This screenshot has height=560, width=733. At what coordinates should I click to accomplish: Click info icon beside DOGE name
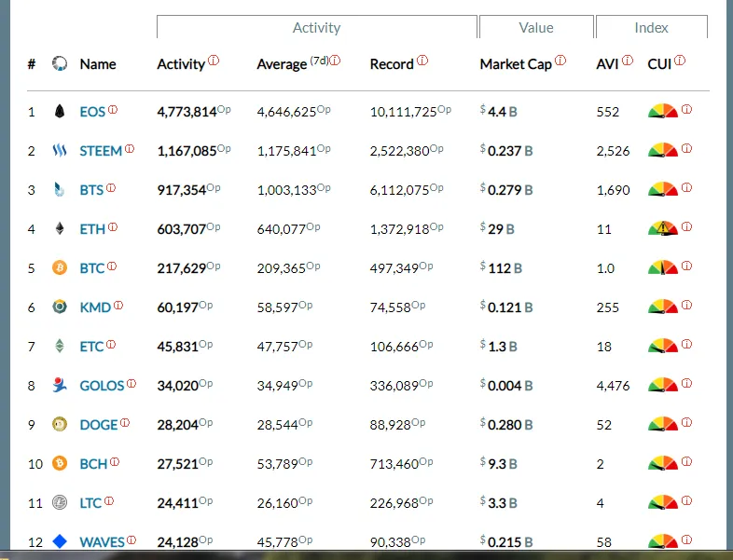click(x=125, y=423)
